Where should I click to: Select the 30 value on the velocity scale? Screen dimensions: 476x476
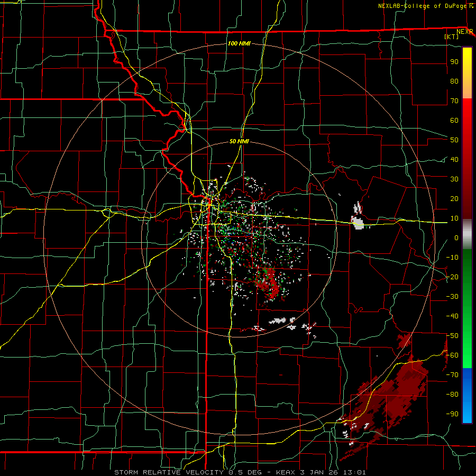[454, 179]
